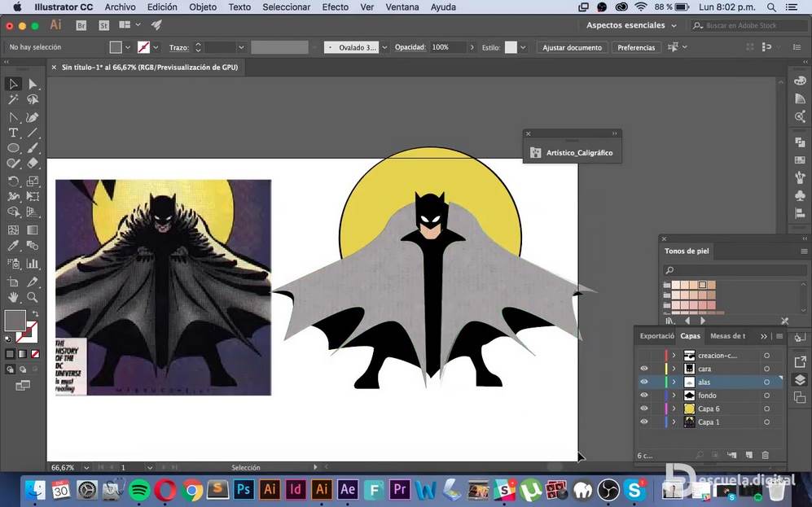Viewport: 812px width, 507px height.
Task: Choose the Gradient tool
Action: click(x=33, y=230)
